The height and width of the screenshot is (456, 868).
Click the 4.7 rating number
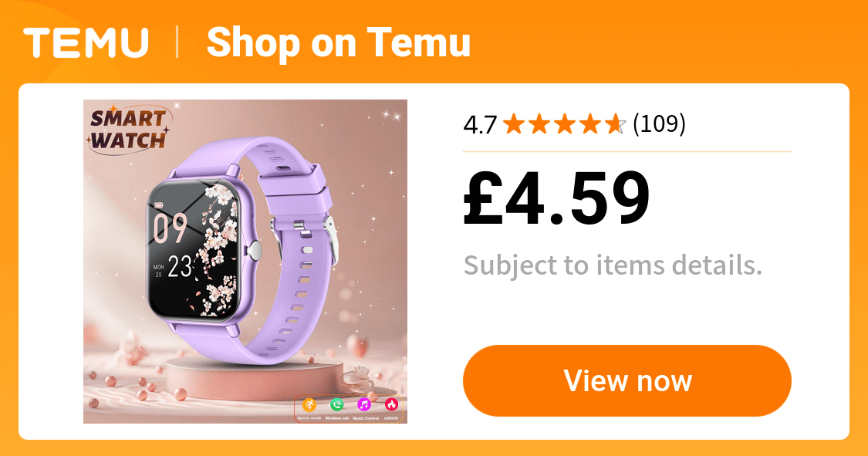(480, 124)
